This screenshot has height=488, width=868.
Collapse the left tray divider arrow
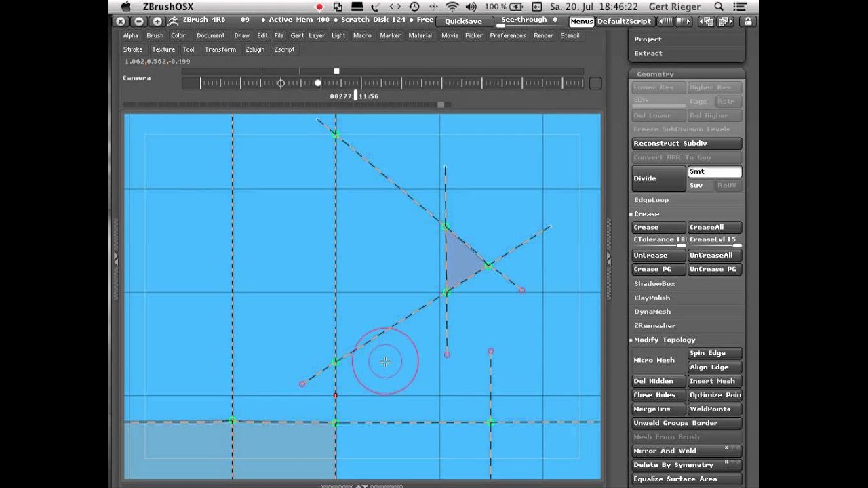(x=116, y=258)
